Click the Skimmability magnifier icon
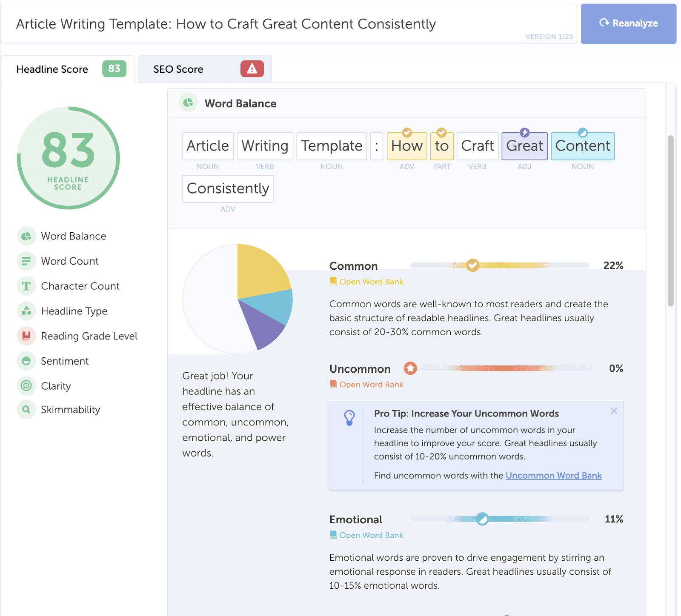The height and width of the screenshot is (616, 681). click(26, 409)
